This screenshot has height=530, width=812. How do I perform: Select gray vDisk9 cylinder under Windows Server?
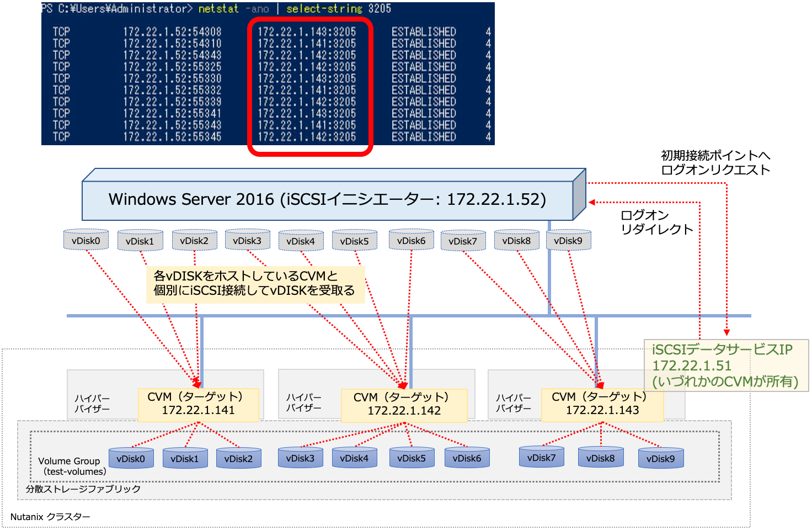click(x=569, y=240)
